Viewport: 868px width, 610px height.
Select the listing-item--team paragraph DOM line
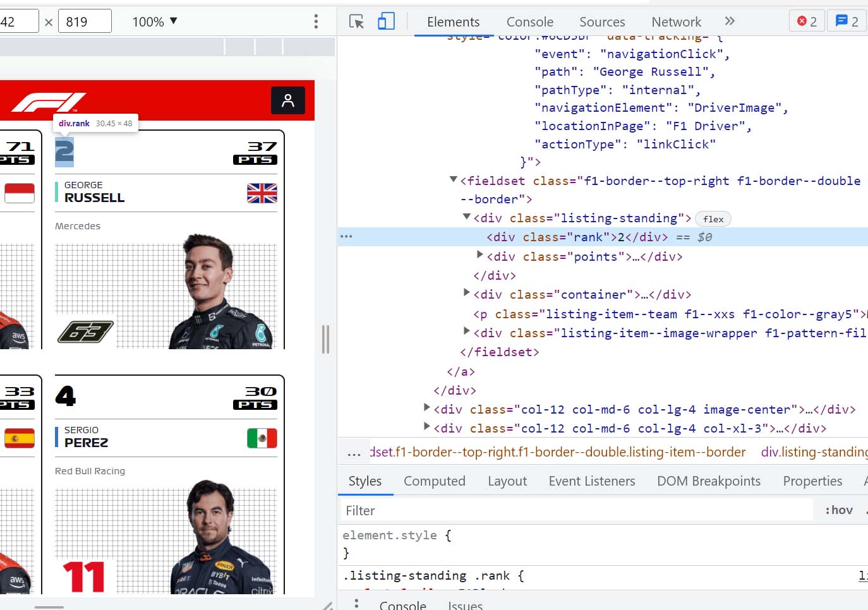point(670,314)
